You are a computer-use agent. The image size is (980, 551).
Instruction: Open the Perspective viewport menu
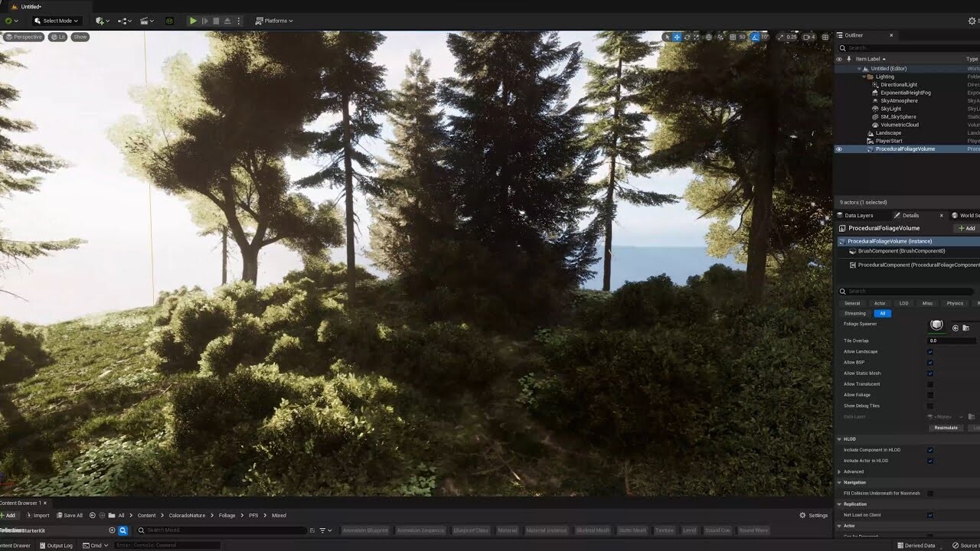pos(24,37)
